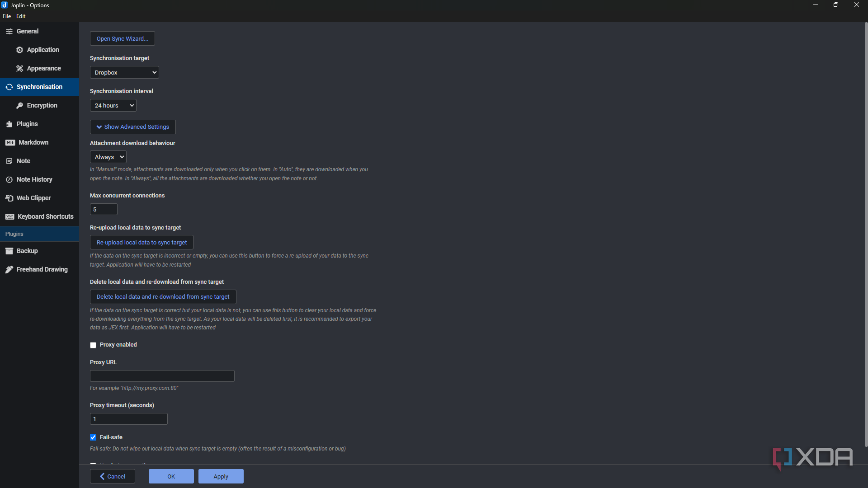Open the Synchronisation interval dropdown
The image size is (868, 488).
[113, 105]
